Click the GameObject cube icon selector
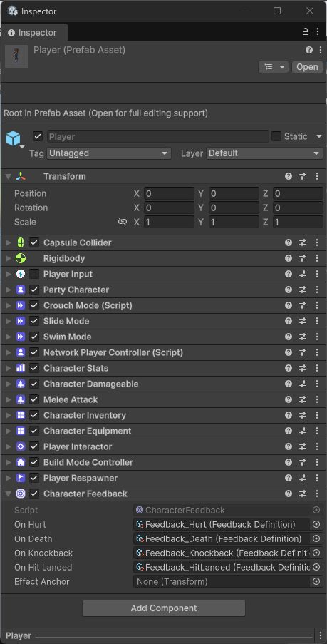This screenshot has height=644, width=327. point(14,139)
